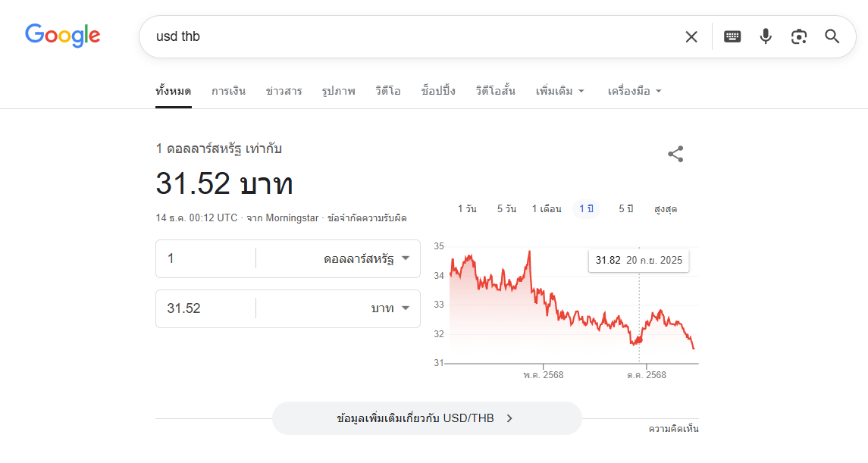The width and height of the screenshot is (868, 463).
Task: Select the 5 ปี chart range
Action: tap(625, 209)
